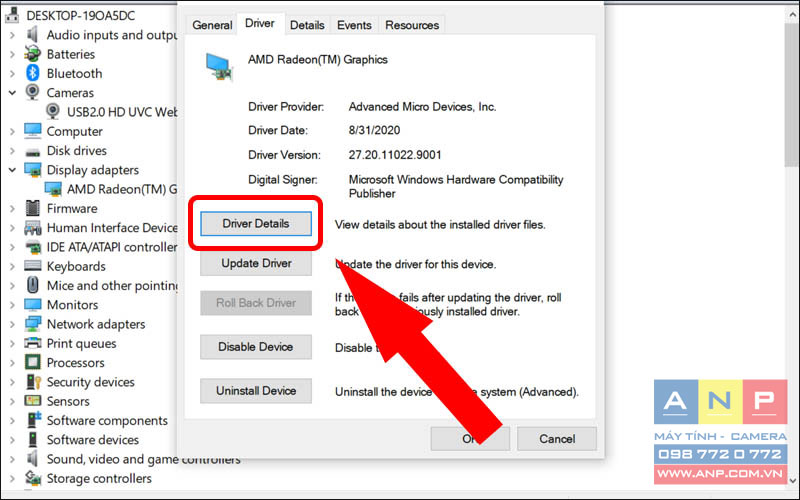
Task: Select the Software components label
Action: click(x=107, y=421)
